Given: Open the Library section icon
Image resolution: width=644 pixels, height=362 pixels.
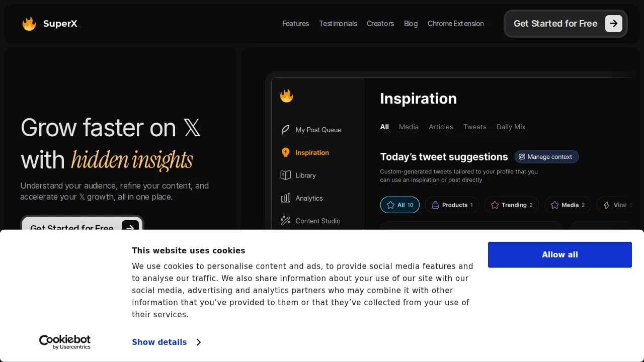Looking at the screenshot, I should pos(286,175).
